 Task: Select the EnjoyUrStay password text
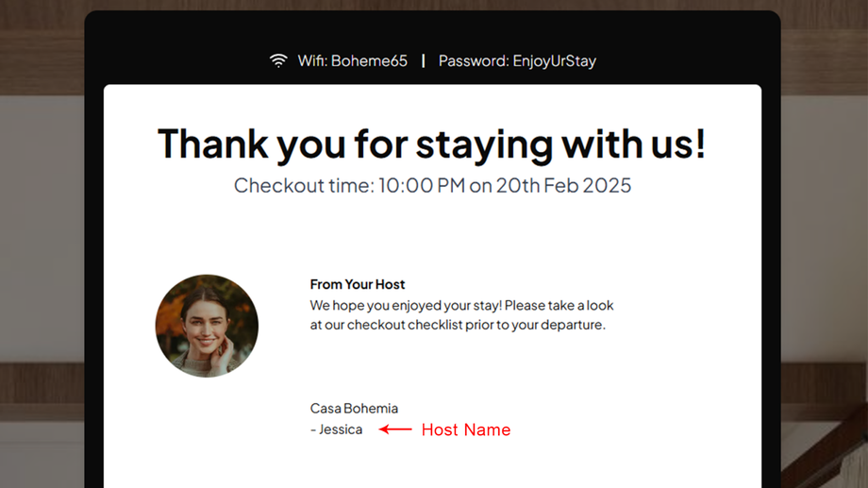coord(555,61)
